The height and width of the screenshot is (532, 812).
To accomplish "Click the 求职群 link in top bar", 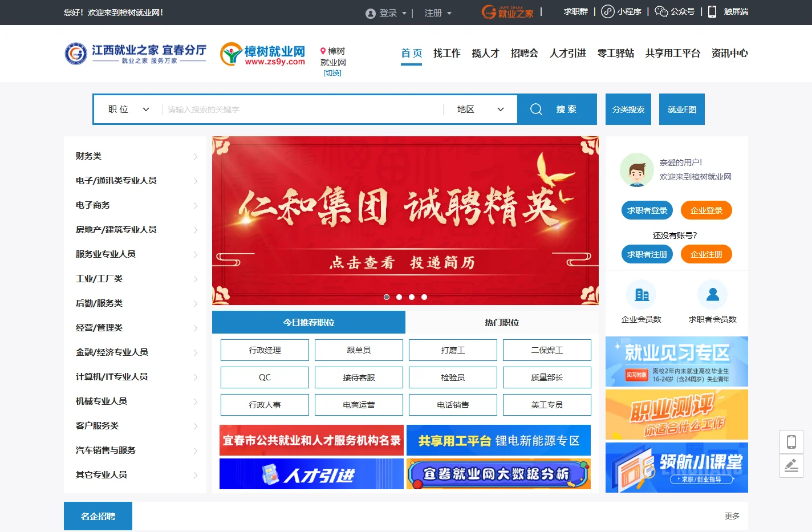I will (x=576, y=11).
